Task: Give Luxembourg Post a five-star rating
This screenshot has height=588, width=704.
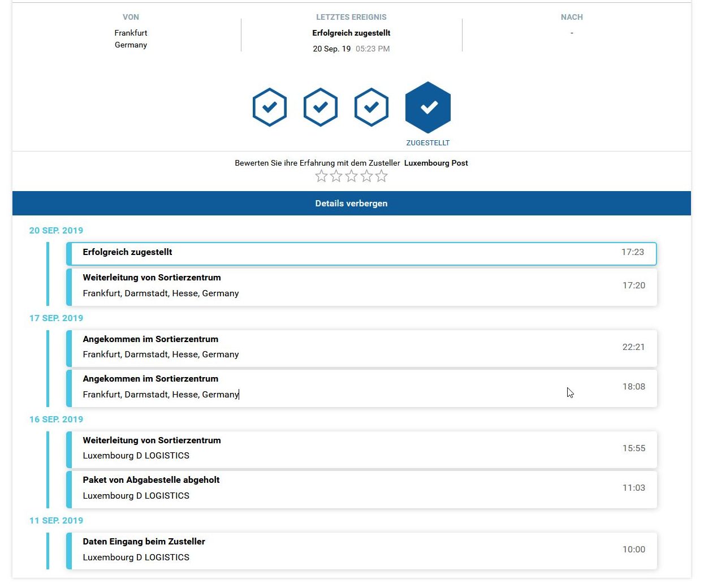Action: [382, 176]
